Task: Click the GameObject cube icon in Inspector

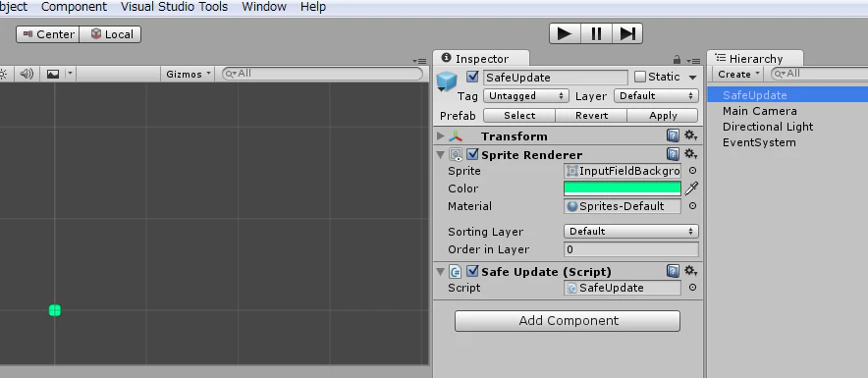Action: pyautogui.click(x=446, y=81)
